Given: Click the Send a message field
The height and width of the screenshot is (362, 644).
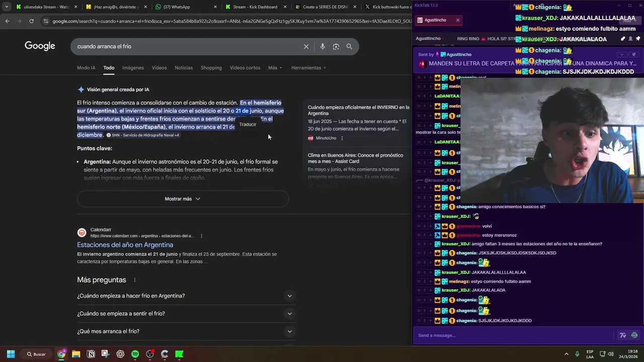Looking at the screenshot, I should [513, 335].
